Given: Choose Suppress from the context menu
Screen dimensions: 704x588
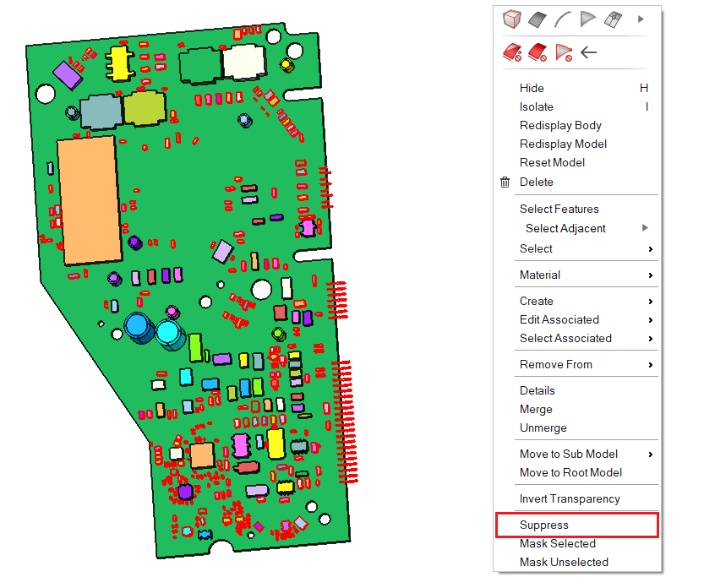Looking at the screenshot, I should [x=544, y=525].
